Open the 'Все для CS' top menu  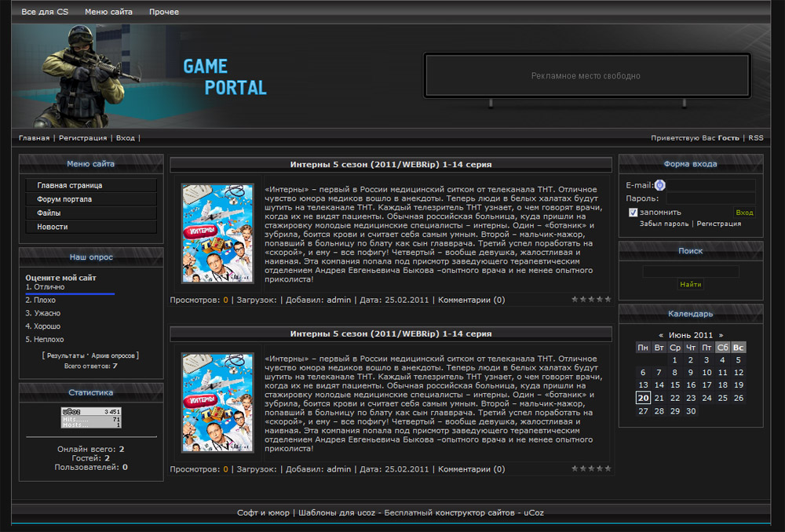coord(45,12)
